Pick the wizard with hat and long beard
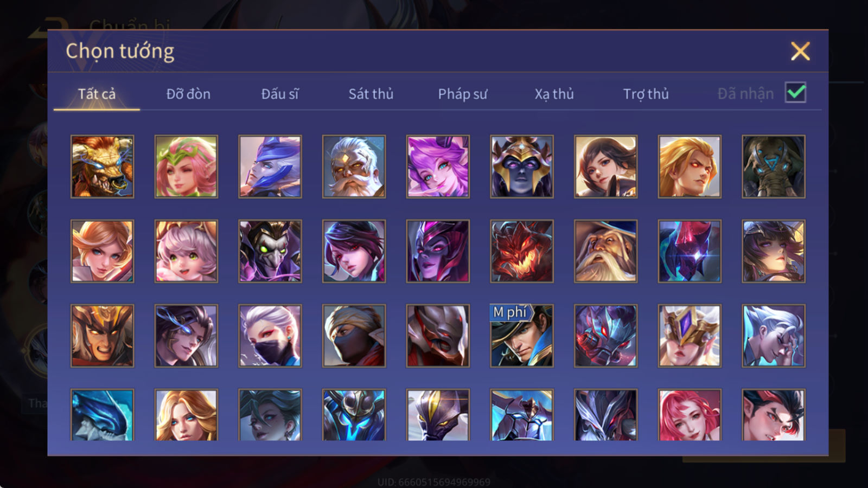 pyautogui.click(x=605, y=251)
